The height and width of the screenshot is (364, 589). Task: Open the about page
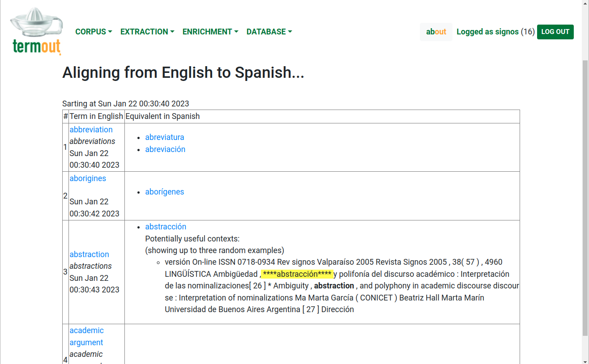(436, 32)
